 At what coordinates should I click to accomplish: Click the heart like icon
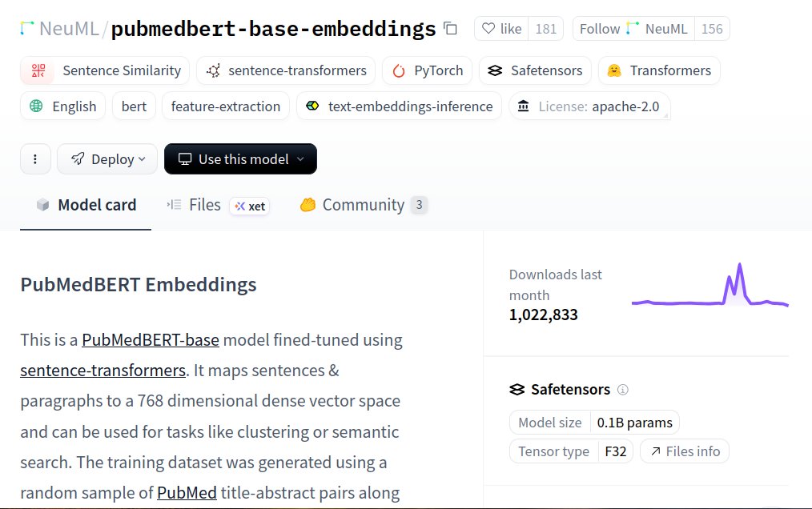click(488, 29)
